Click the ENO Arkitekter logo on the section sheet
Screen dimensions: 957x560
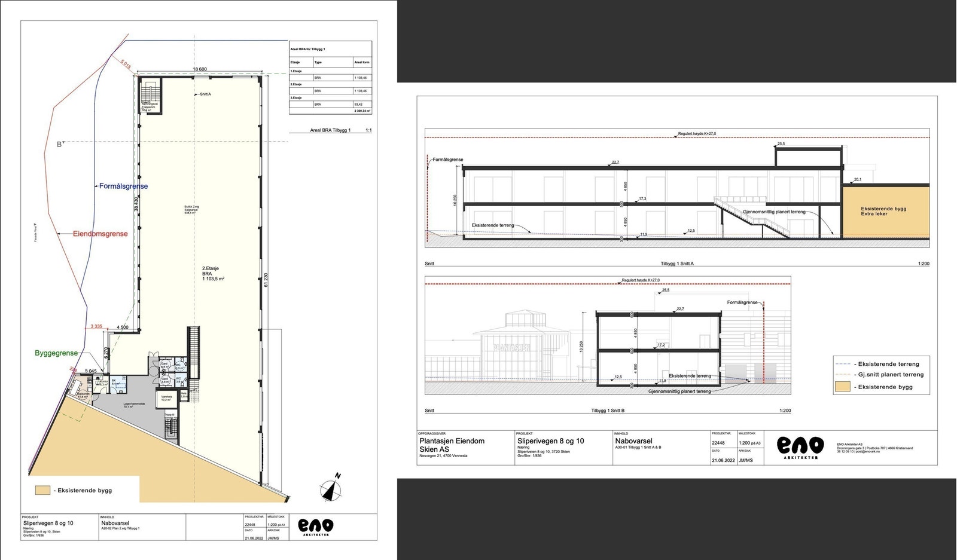[x=800, y=447]
